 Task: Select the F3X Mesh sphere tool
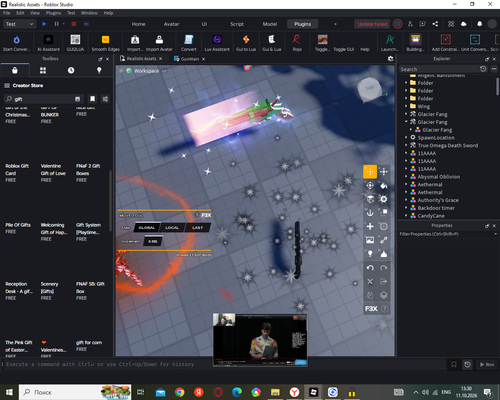tap(384, 226)
